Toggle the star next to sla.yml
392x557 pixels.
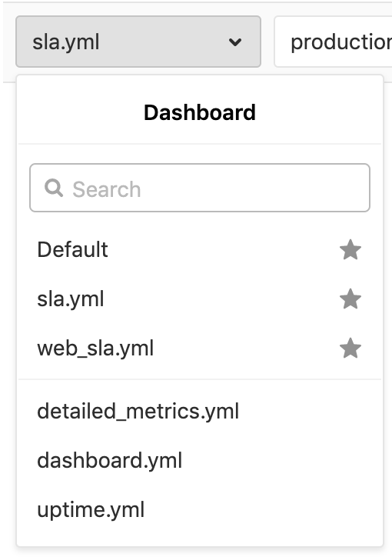(x=350, y=299)
